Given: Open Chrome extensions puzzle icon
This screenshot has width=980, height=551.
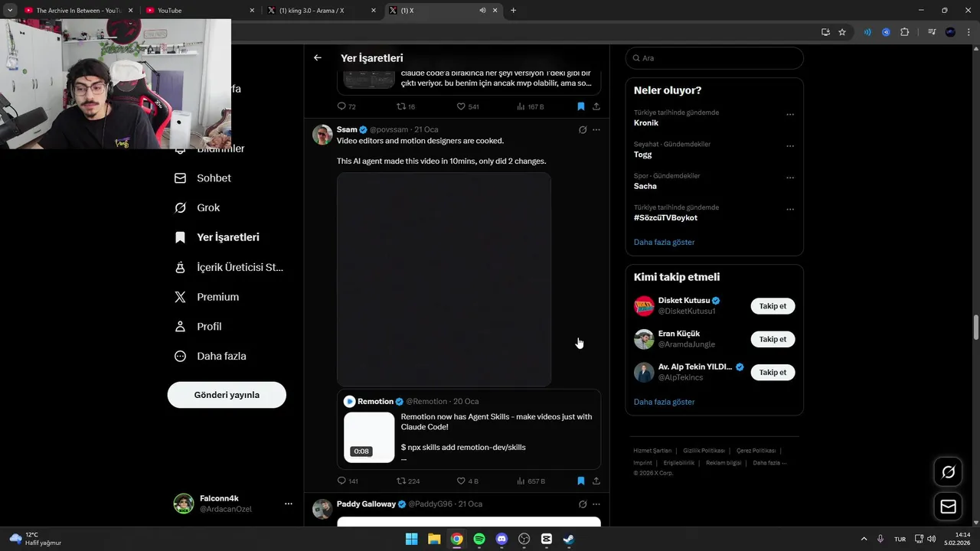Looking at the screenshot, I should point(904,32).
